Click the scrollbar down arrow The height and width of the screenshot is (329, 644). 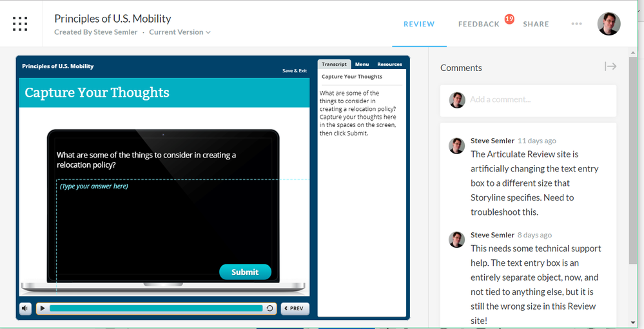(633, 323)
